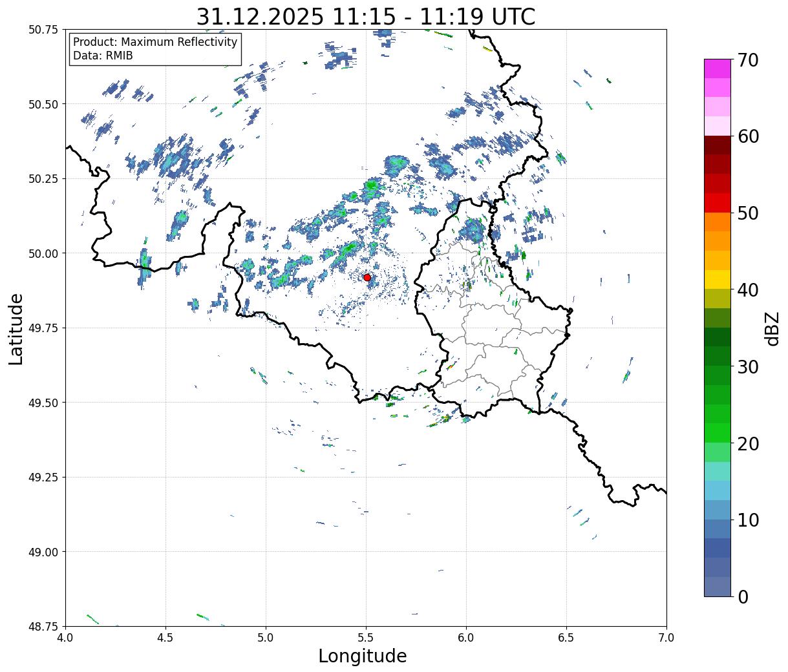The height and width of the screenshot is (672, 788).
Task: Click the 'dBZ' colorbar label
Action: pyautogui.click(x=772, y=328)
